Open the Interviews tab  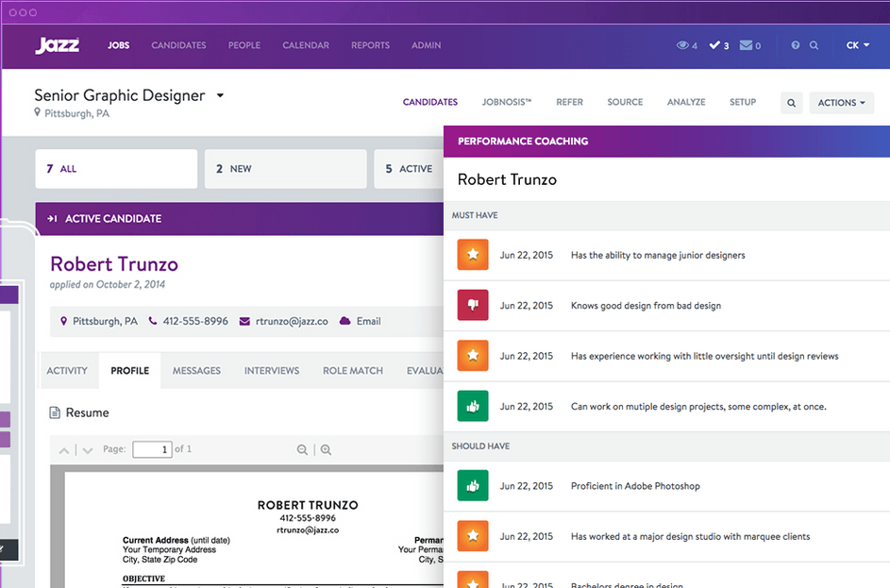272,371
